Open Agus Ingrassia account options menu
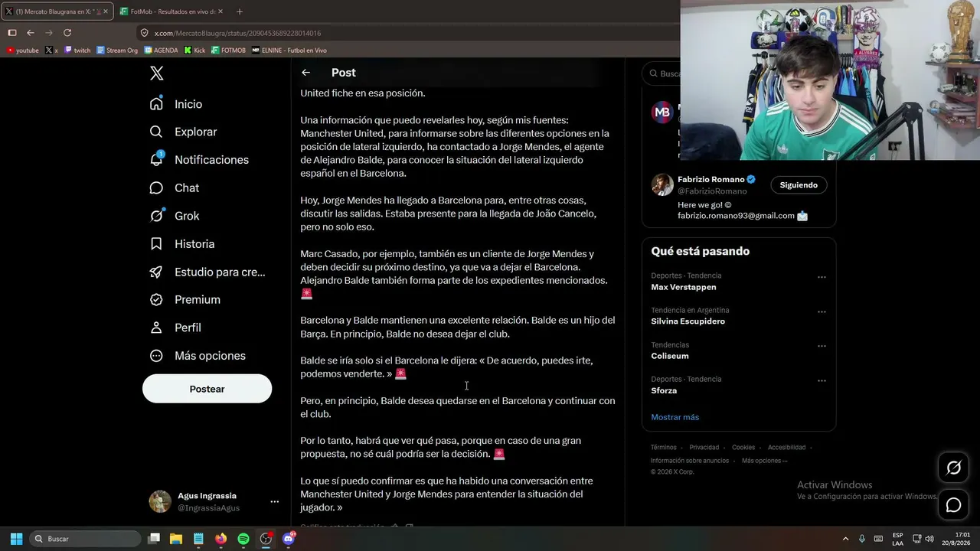 [x=274, y=502]
